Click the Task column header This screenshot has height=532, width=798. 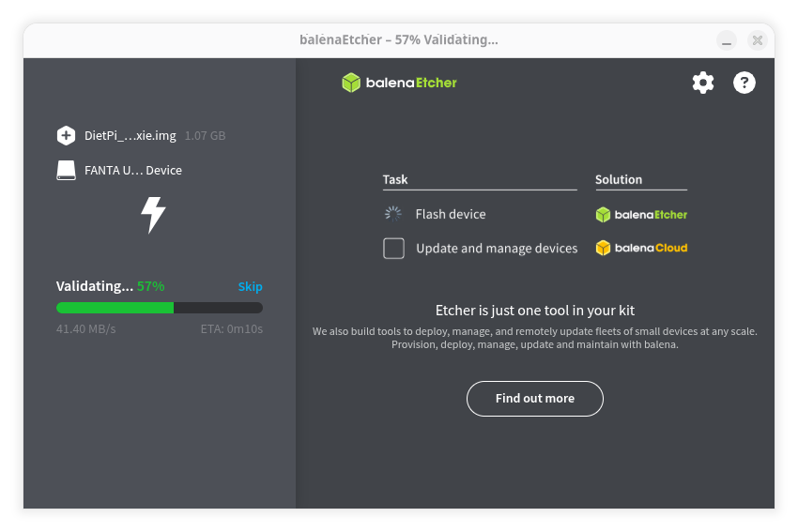395,179
